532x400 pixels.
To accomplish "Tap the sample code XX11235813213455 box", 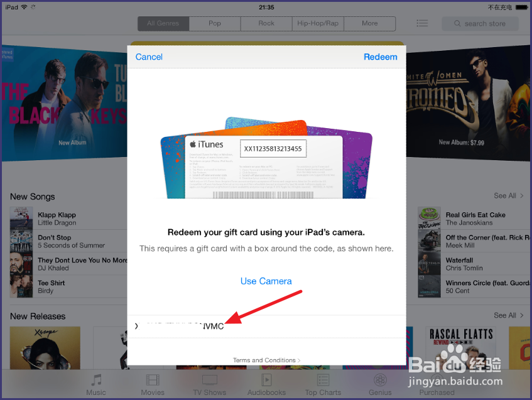I will click(273, 149).
